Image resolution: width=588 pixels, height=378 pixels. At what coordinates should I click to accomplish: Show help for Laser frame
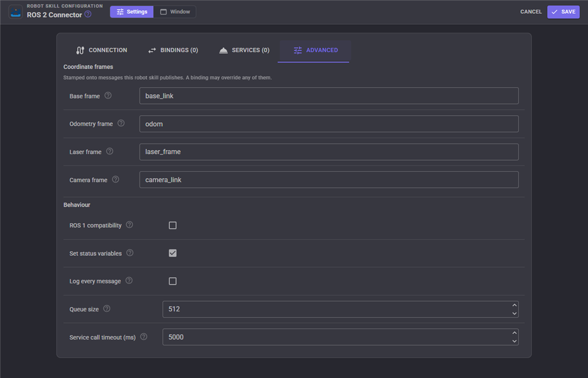pyautogui.click(x=110, y=151)
